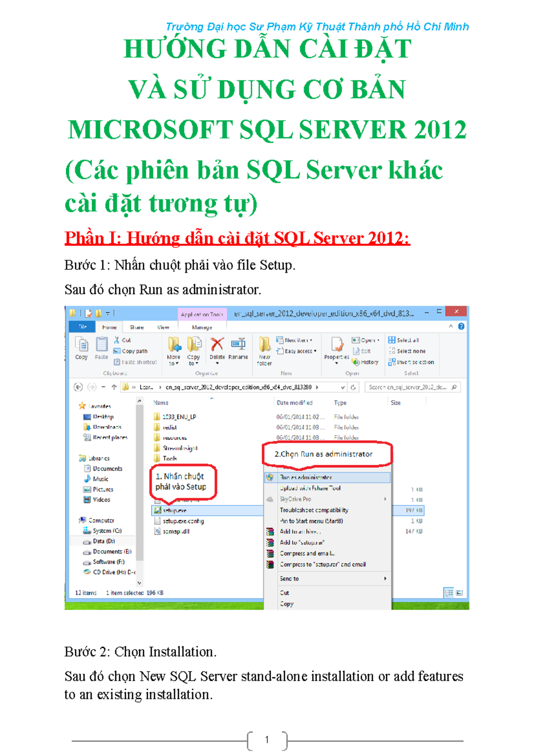Screen dimensions: 534x756
Task: Expand the SkyDrive Pro submenu
Action: tap(385, 500)
